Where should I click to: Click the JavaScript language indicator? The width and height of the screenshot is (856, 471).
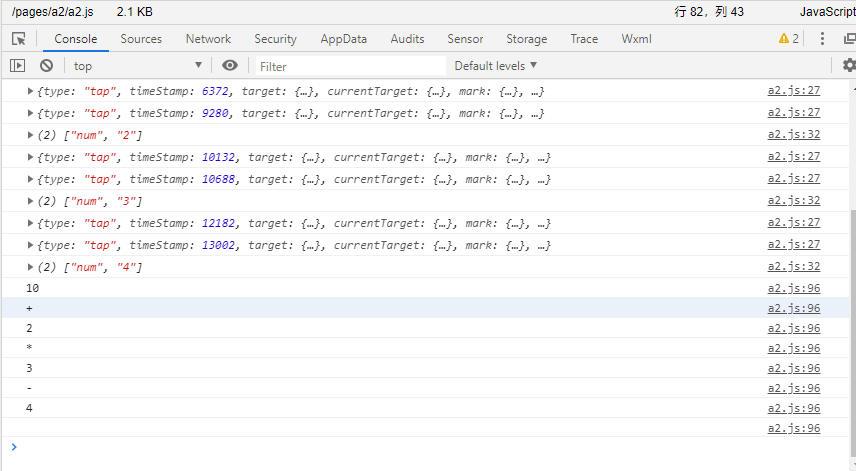[828, 12]
